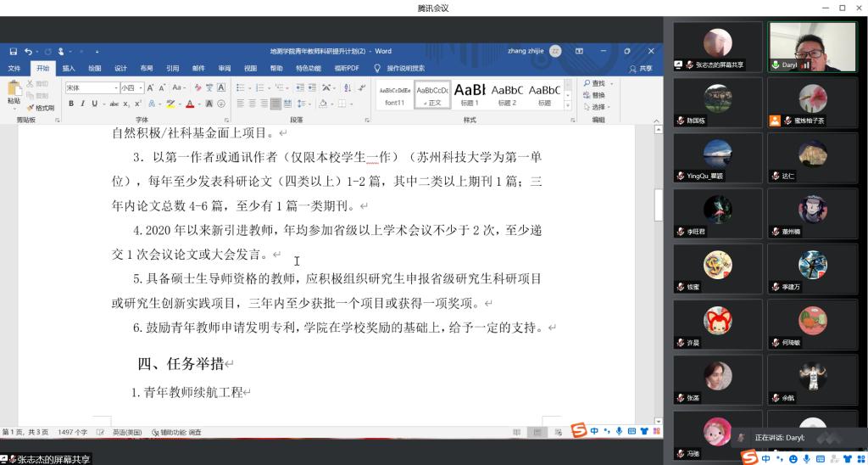The height and width of the screenshot is (465, 868).
Task: Click the Paste (粘贴) icon
Action: [x=14, y=89]
